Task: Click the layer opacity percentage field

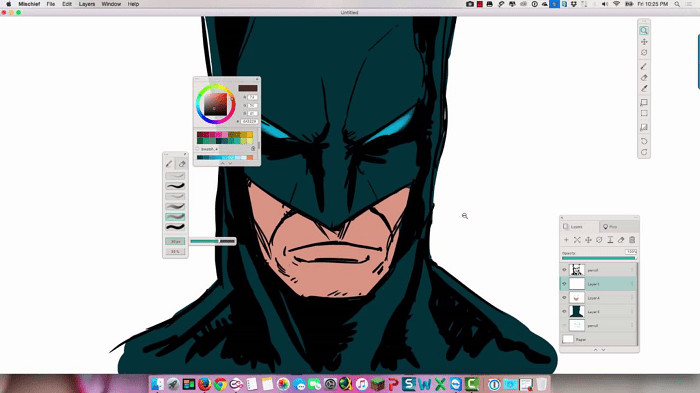Action: point(631,252)
